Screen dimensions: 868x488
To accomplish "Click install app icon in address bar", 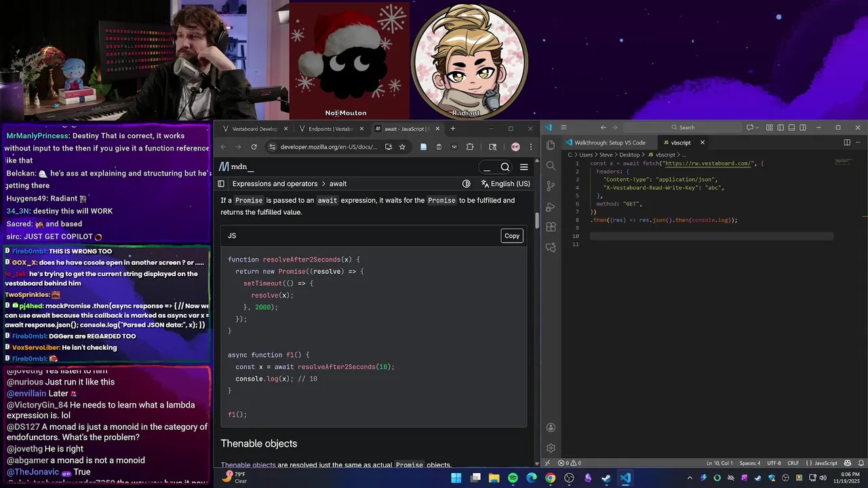I will click(389, 146).
